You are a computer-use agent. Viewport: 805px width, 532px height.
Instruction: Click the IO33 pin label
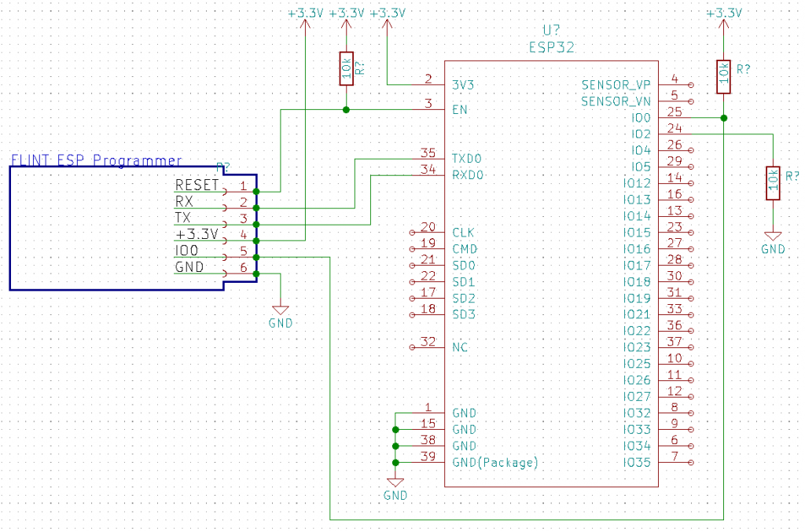637,429
